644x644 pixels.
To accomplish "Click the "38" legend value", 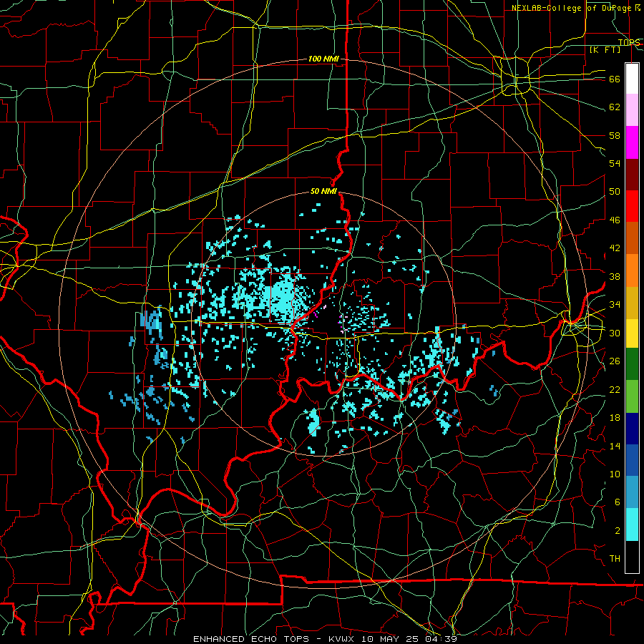I will point(615,276).
